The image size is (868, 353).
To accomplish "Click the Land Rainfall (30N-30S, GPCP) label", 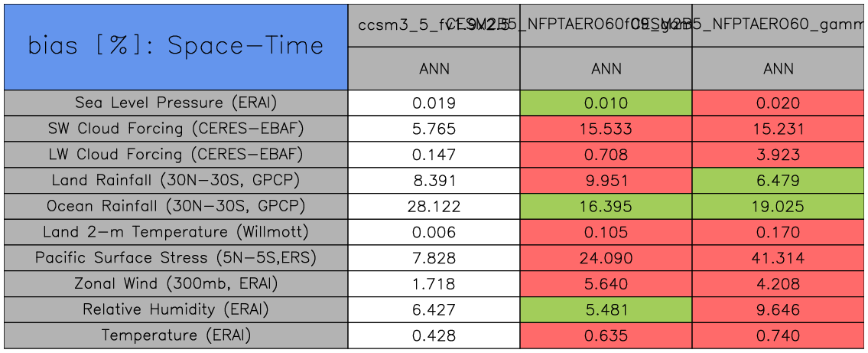I will tap(176, 181).
